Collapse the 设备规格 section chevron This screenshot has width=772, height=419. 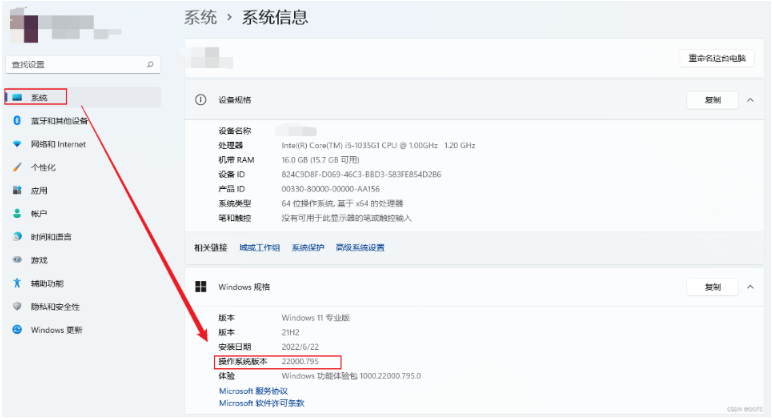[750, 100]
